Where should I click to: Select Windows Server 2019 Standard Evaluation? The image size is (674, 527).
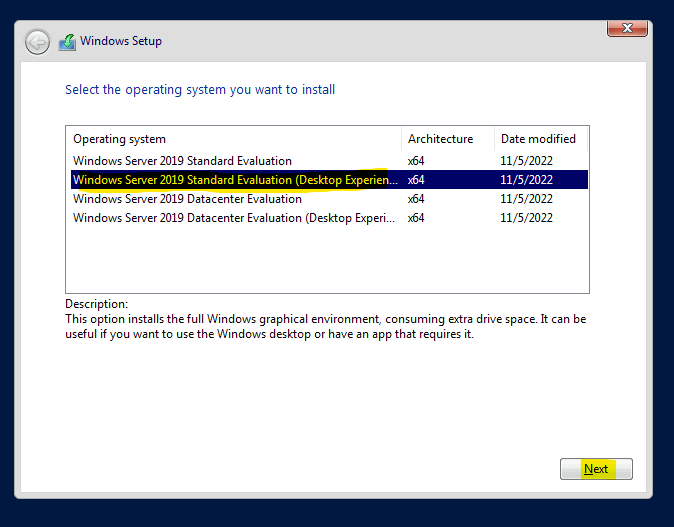329,161
